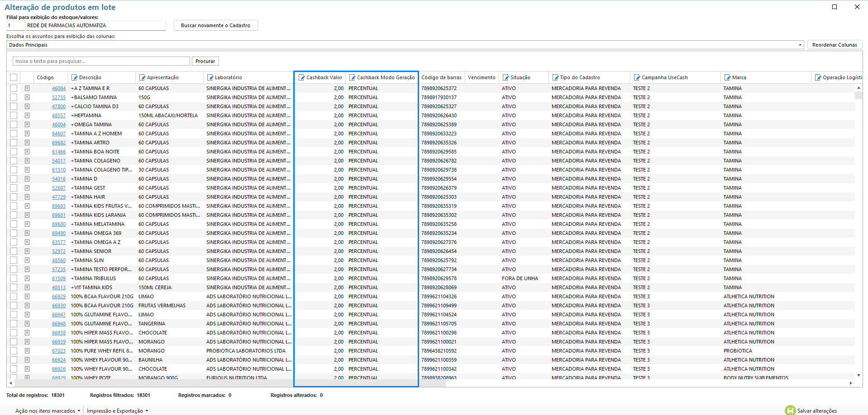Click the green Salvar alterações save icon
868x415 pixels.
(790, 410)
